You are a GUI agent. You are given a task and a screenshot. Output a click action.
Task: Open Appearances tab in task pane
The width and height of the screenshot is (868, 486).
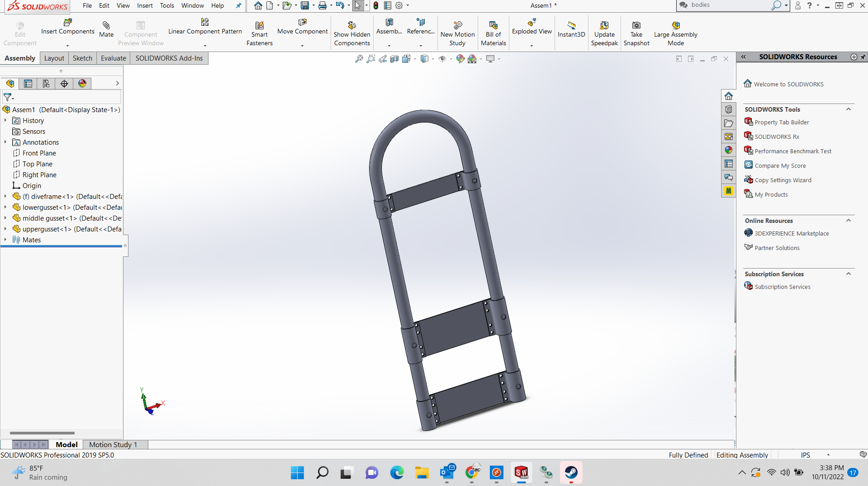pos(728,150)
